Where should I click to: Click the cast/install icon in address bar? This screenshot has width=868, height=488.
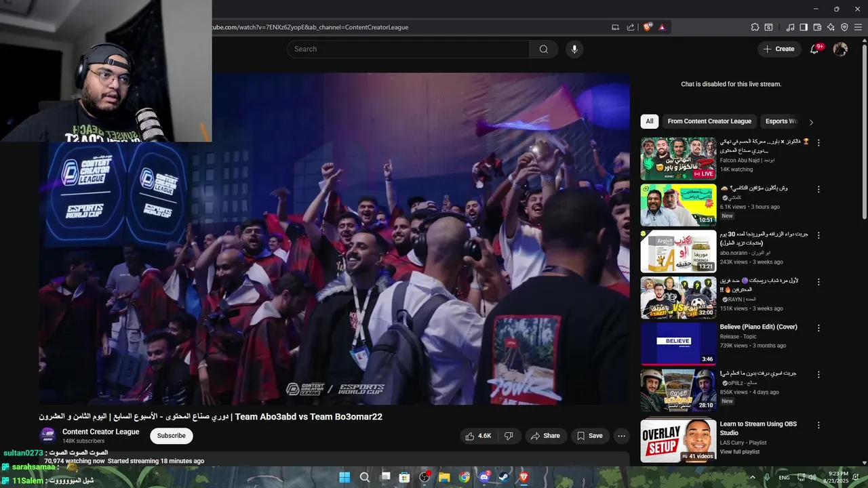(615, 27)
